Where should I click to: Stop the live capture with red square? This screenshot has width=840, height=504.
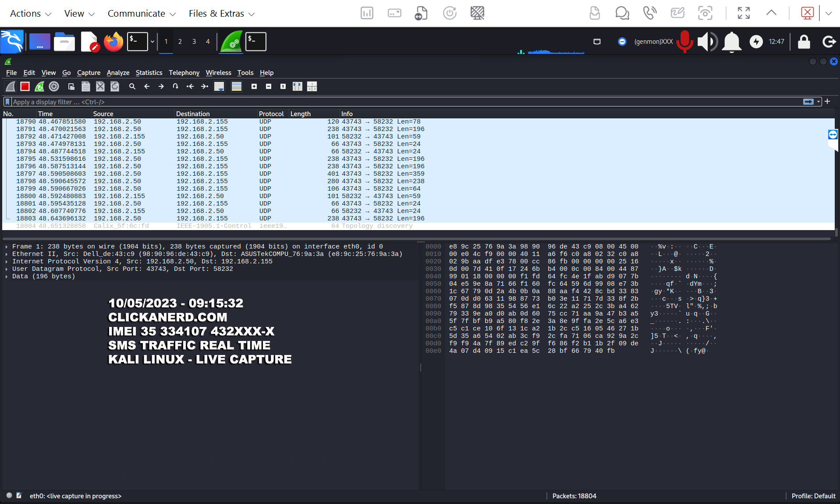[x=25, y=87]
